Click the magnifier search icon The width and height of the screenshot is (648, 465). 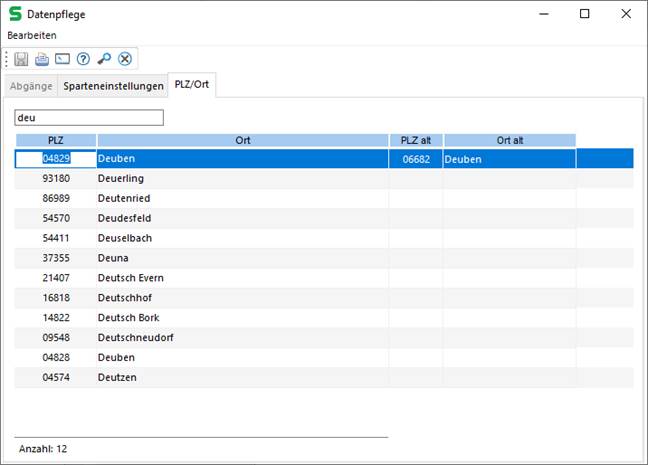(x=104, y=59)
